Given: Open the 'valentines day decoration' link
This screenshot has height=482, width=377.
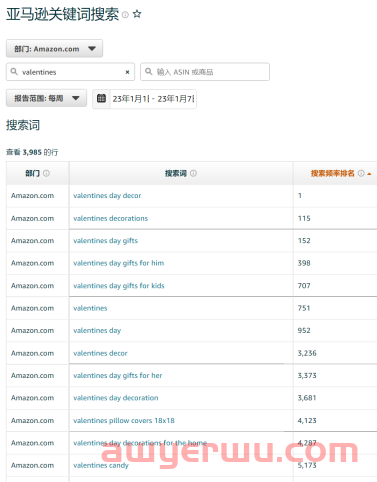Looking at the screenshot, I should [116, 398].
